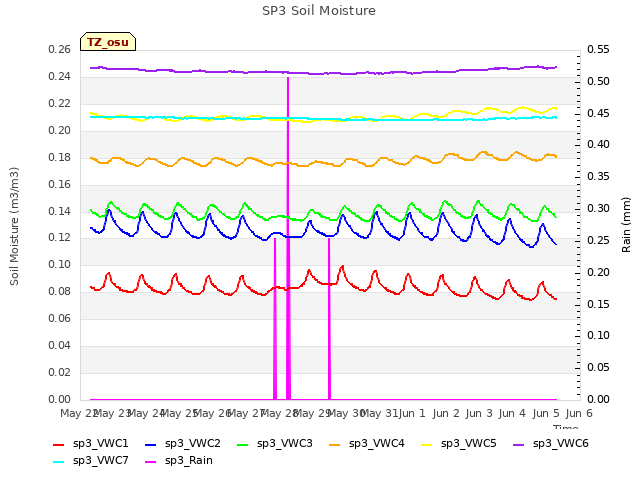Screen dimensions: 640x480
Task: Click the sp3_VWC4 legend label
Action: (376, 444)
